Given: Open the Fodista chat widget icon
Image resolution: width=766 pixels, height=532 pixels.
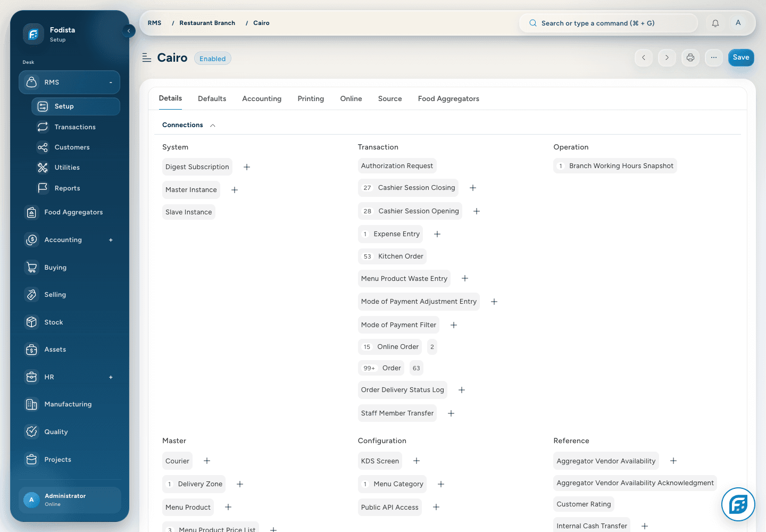Looking at the screenshot, I should 738,504.
